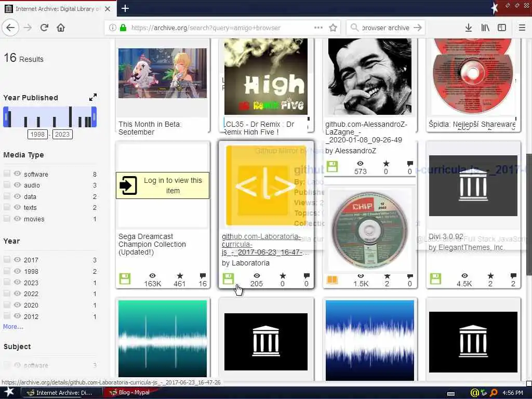Open the library bookshelf icon
Screen dimensions: 532x399
click(485, 28)
